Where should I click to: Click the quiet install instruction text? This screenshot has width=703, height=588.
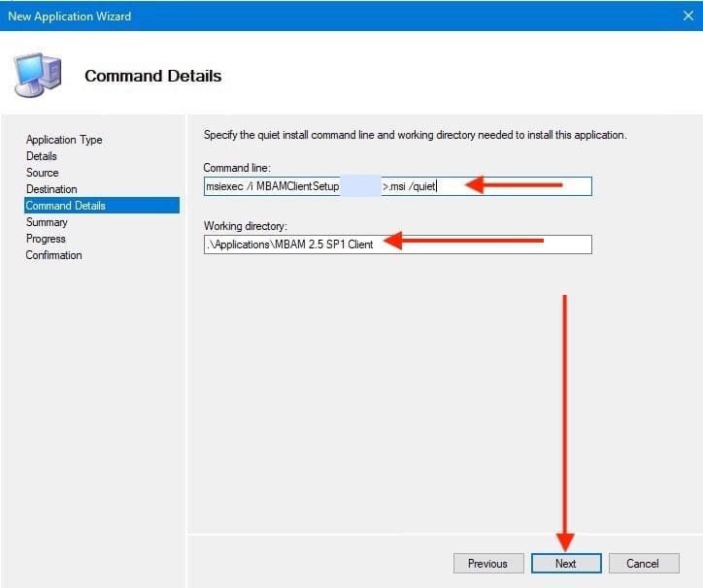[415, 135]
